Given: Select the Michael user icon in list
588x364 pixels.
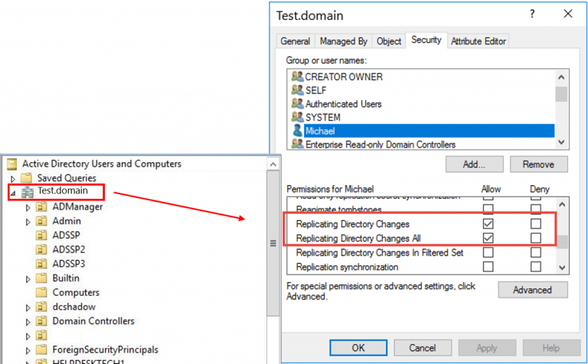Looking at the screenshot, I should (x=297, y=131).
